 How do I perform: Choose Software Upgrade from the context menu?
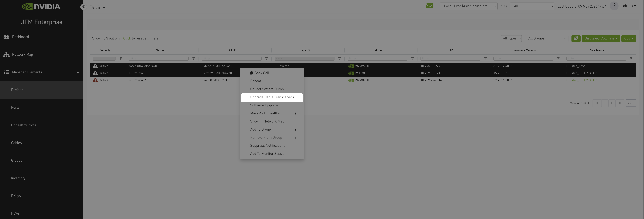272,105
